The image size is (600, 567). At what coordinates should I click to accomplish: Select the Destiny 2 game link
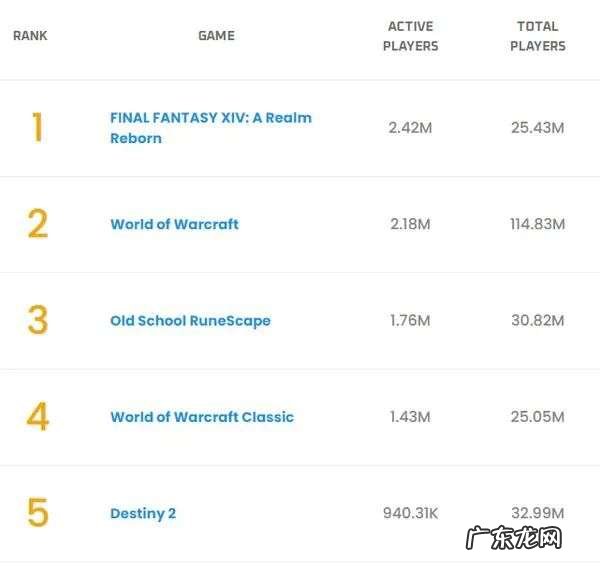coord(143,514)
